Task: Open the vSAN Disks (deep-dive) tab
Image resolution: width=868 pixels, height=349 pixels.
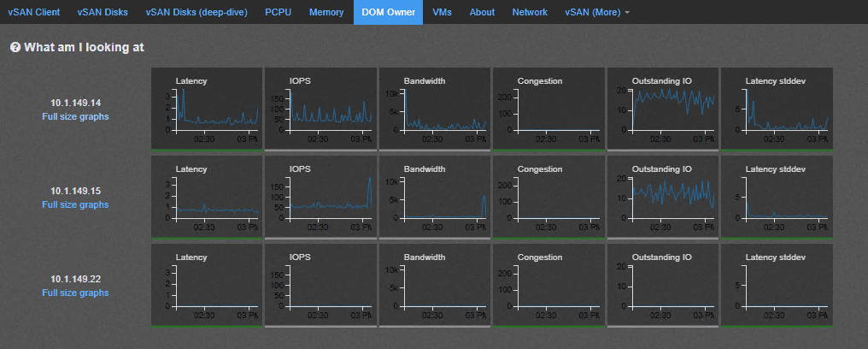Action: [196, 12]
